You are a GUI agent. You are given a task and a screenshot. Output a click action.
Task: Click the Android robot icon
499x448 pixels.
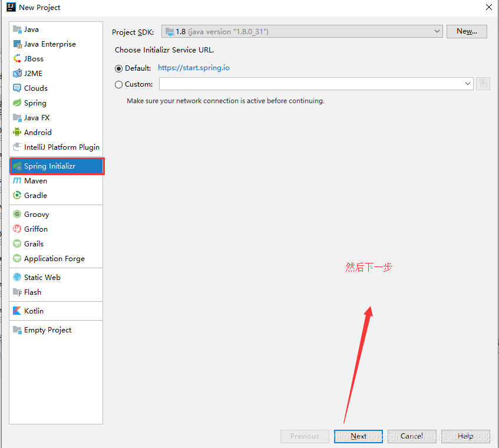17,132
